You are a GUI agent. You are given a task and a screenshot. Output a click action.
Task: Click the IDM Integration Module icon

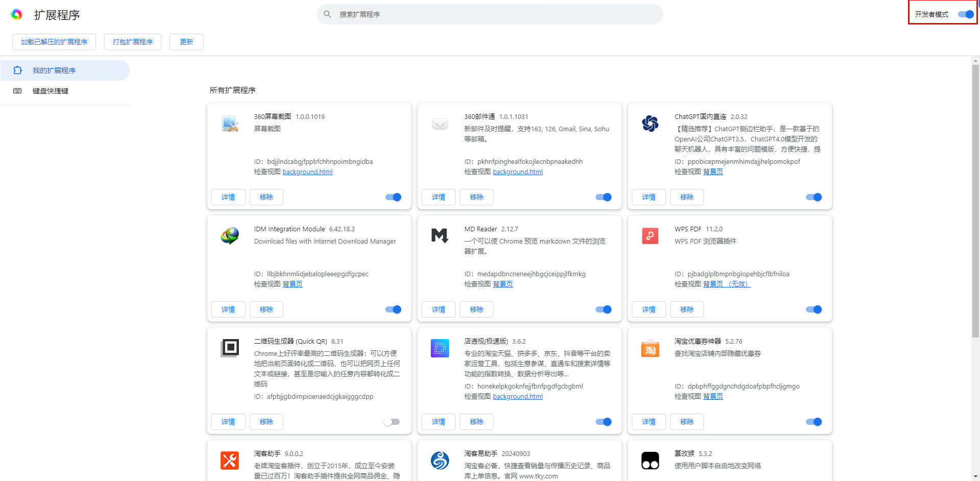(x=229, y=236)
